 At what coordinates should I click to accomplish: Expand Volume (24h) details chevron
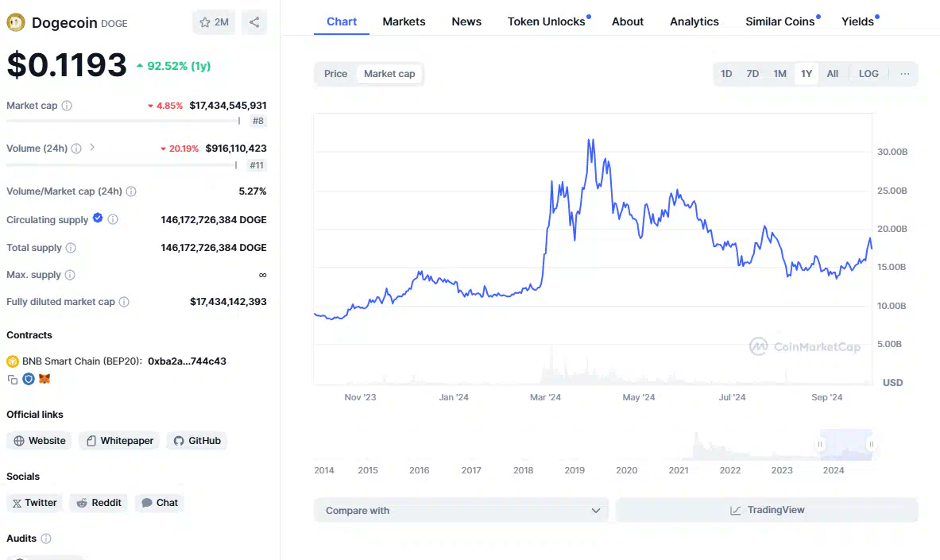(x=91, y=148)
